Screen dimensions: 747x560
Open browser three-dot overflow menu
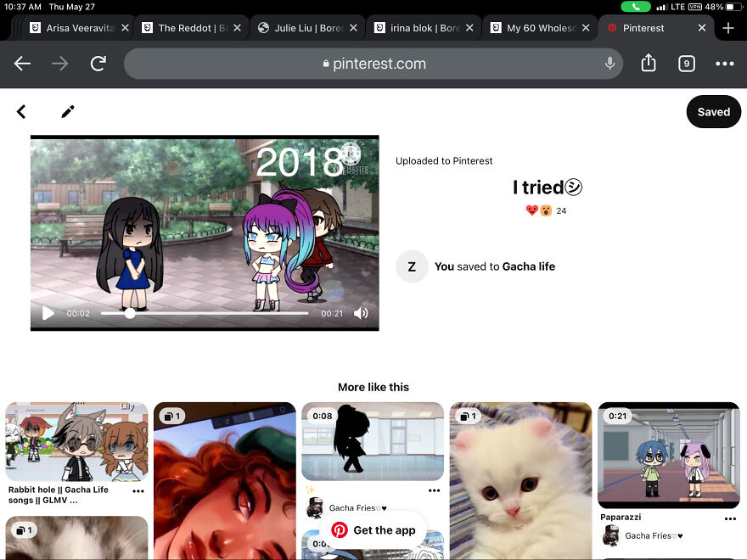coord(724,64)
